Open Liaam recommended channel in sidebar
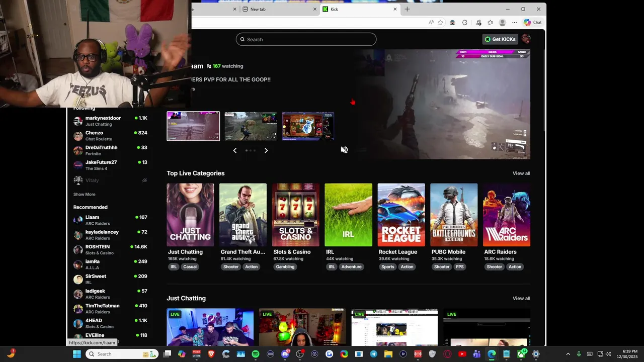 pyautogui.click(x=110, y=220)
